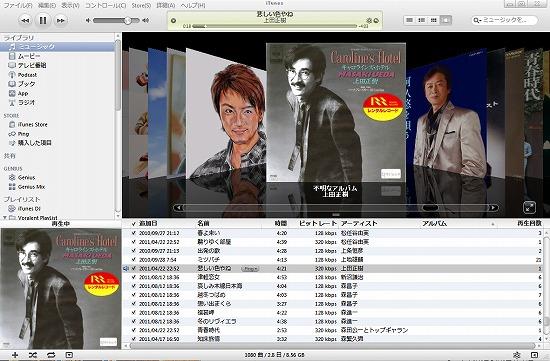The image size is (550, 361).
Task: Click the Cover Flow scrollbar thumb
Action: click(430, 208)
